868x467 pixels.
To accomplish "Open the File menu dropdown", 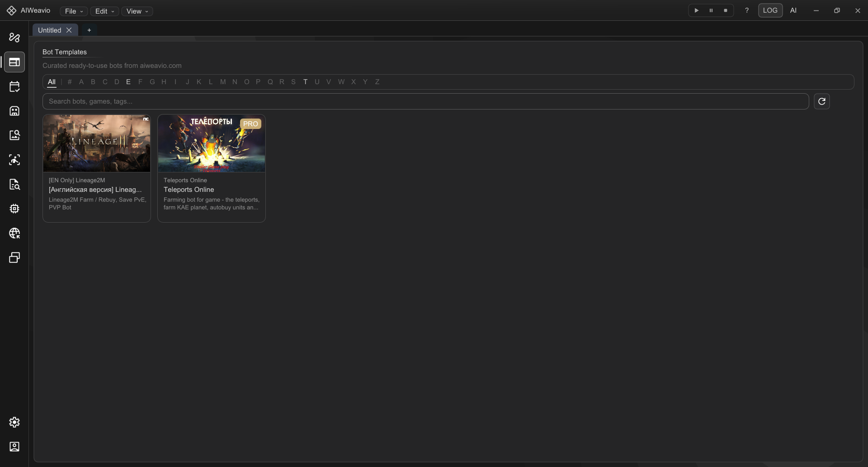I will [x=74, y=11].
